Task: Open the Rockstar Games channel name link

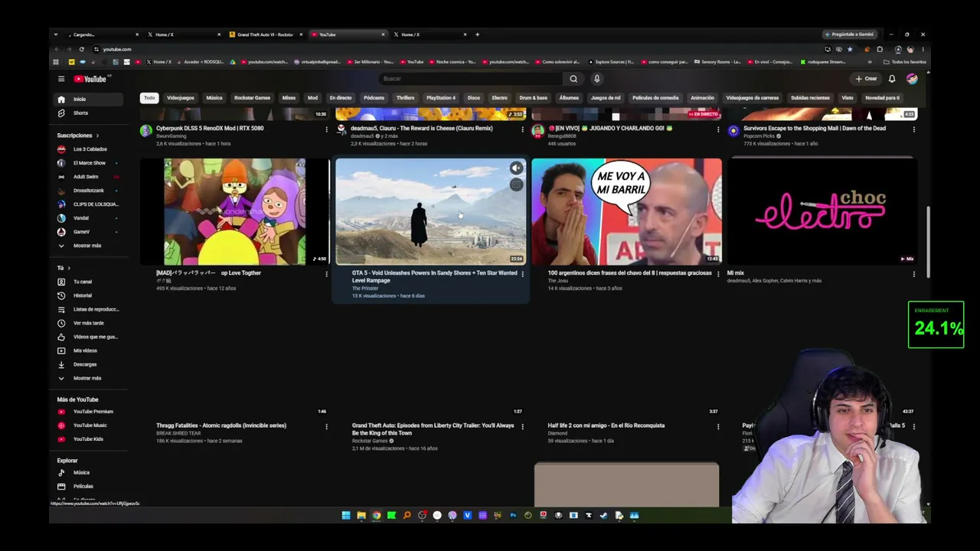Action: click(x=370, y=442)
